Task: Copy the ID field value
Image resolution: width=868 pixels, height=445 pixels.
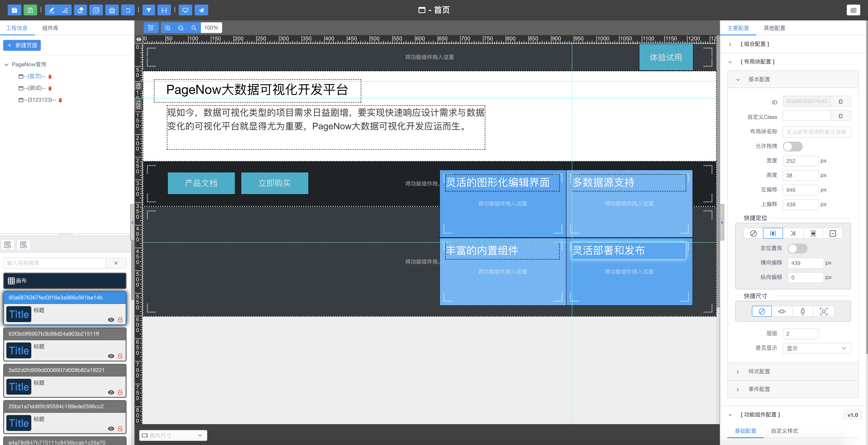Action: click(x=841, y=101)
